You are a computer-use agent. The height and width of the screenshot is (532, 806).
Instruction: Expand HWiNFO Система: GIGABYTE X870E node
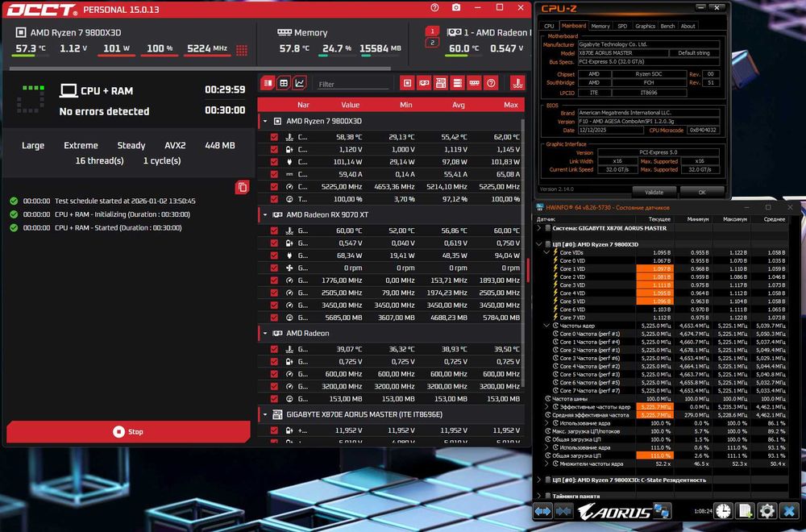(x=538, y=227)
